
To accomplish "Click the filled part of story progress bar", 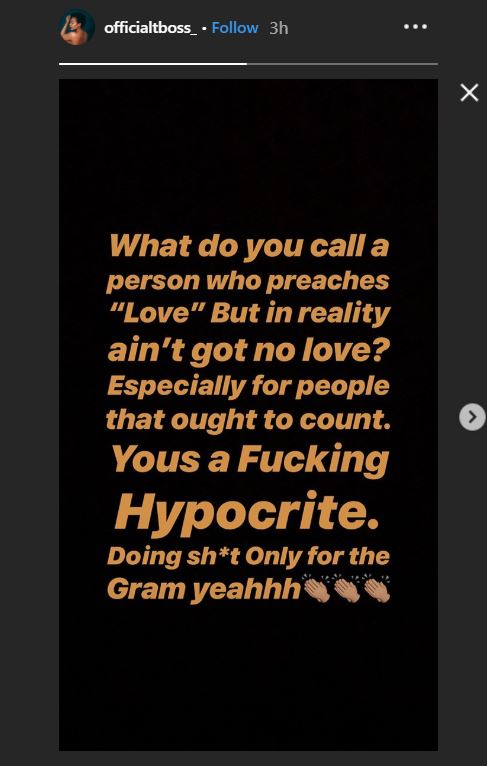I will 153,64.
